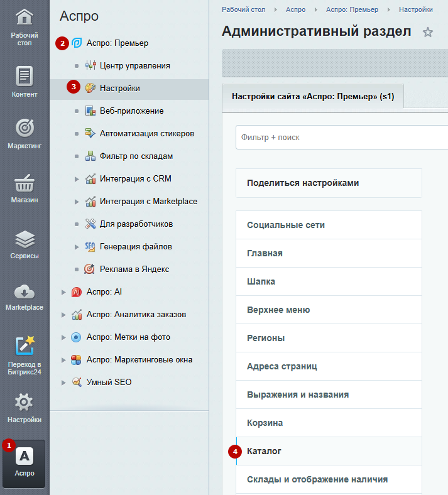The height and width of the screenshot is (495, 448).
Task: Select the Аспро: Премьер tree label
Action: pyautogui.click(x=117, y=43)
